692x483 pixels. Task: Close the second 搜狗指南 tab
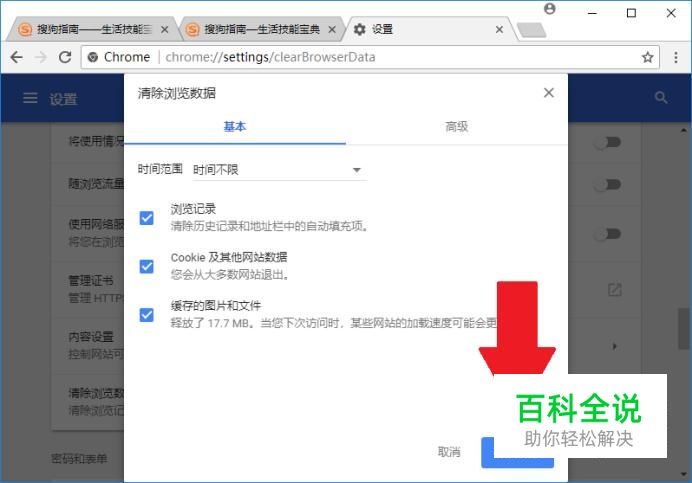click(332, 30)
